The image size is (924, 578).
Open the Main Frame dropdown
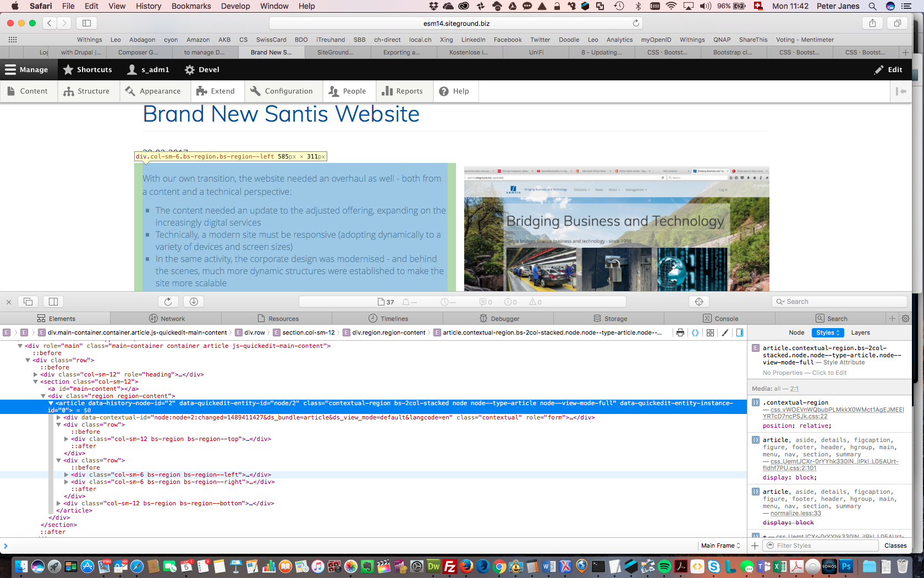coord(719,546)
